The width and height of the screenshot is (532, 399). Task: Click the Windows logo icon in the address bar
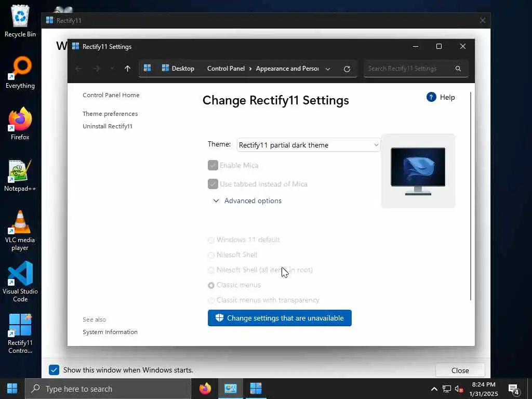tap(147, 68)
